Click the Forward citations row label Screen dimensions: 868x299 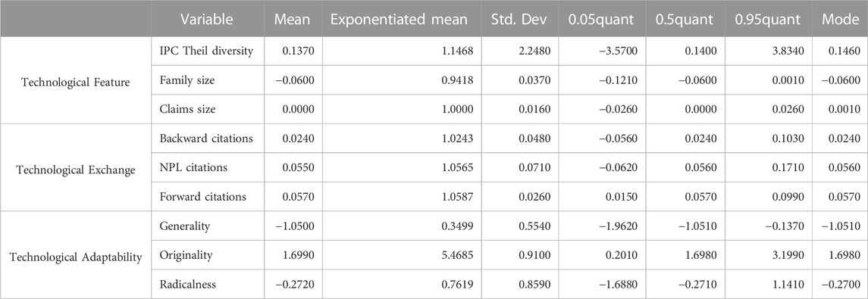[x=202, y=197]
